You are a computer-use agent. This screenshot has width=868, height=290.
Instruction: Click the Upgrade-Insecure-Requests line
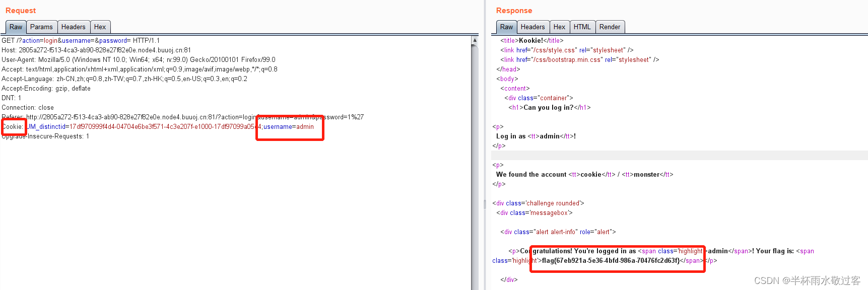(45, 136)
